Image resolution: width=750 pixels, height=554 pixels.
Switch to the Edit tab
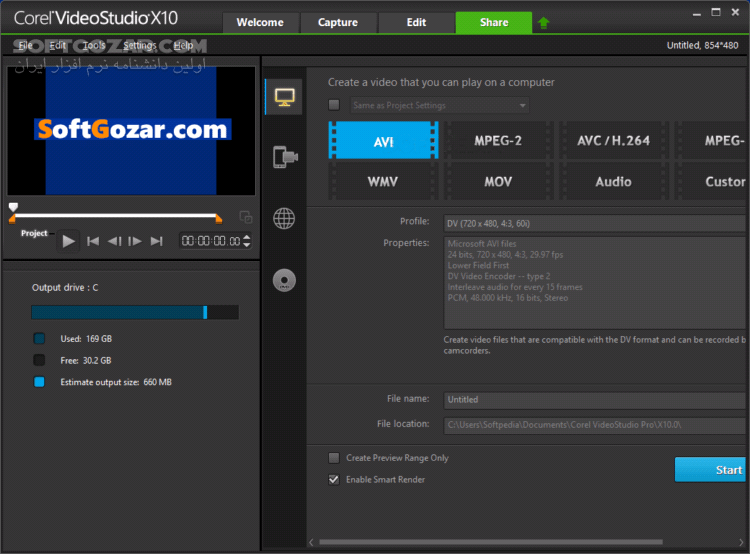416,22
